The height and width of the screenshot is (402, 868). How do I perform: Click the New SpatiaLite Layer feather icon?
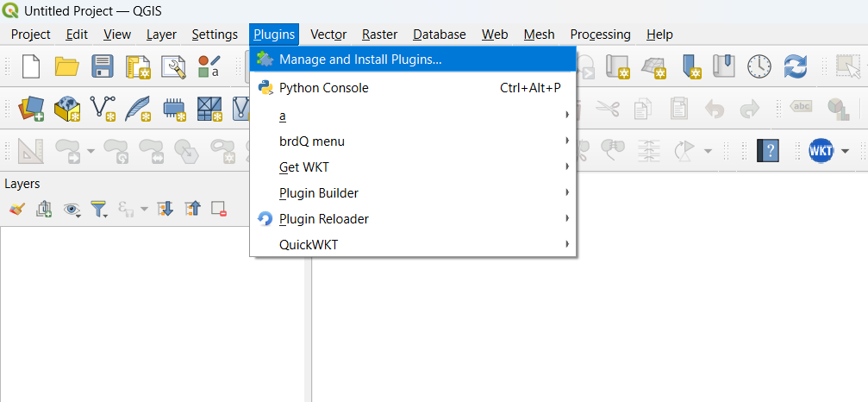click(138, 108)
